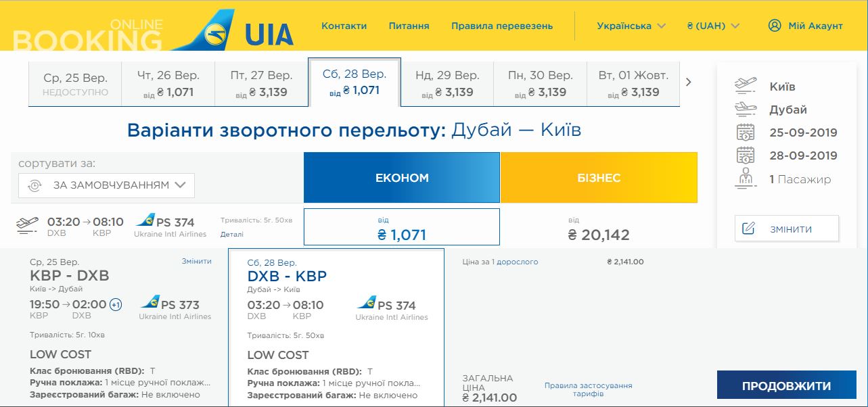Click the landing plane icon next to Дубай
The height and width of the screenshot is (407, 868).
coord(746,110)
